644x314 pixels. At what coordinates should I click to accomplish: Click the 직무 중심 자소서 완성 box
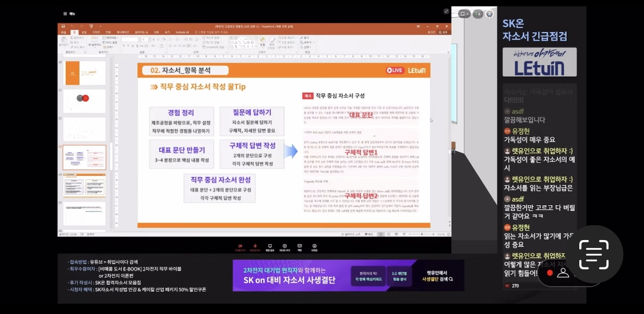220,188
